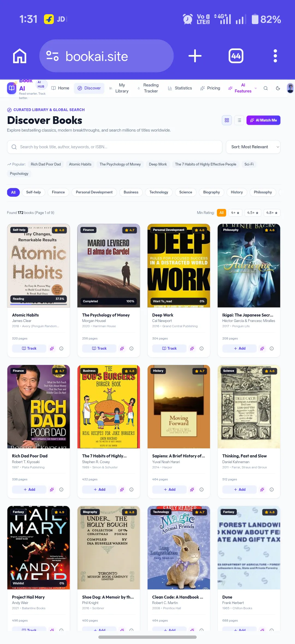Open the user profile avatar

[290, 88]
